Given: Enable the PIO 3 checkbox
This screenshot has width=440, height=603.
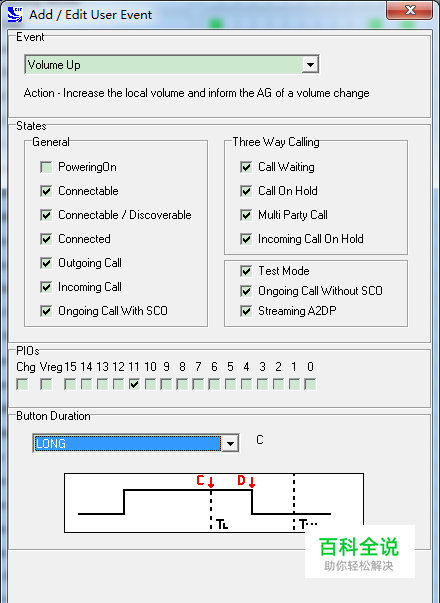Looking at the screenshot, I should click(x=262, y=384).
